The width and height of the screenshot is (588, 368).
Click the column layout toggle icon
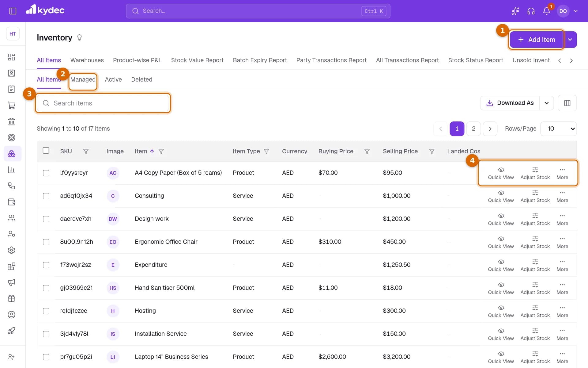tap(567, 103)
